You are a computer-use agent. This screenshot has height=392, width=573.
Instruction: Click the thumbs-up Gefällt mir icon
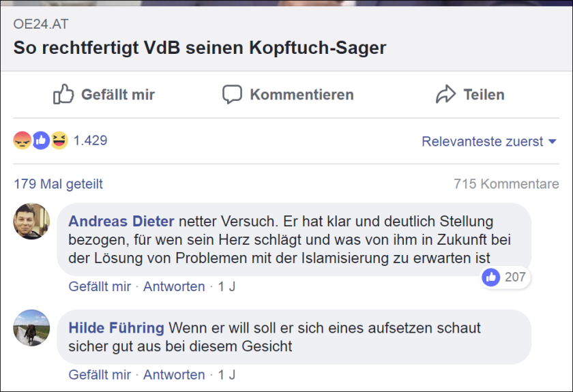63,94
